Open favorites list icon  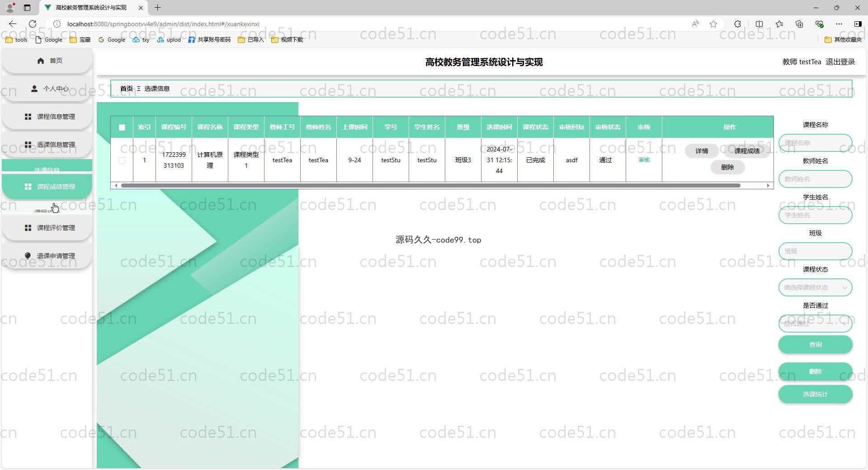779,24
